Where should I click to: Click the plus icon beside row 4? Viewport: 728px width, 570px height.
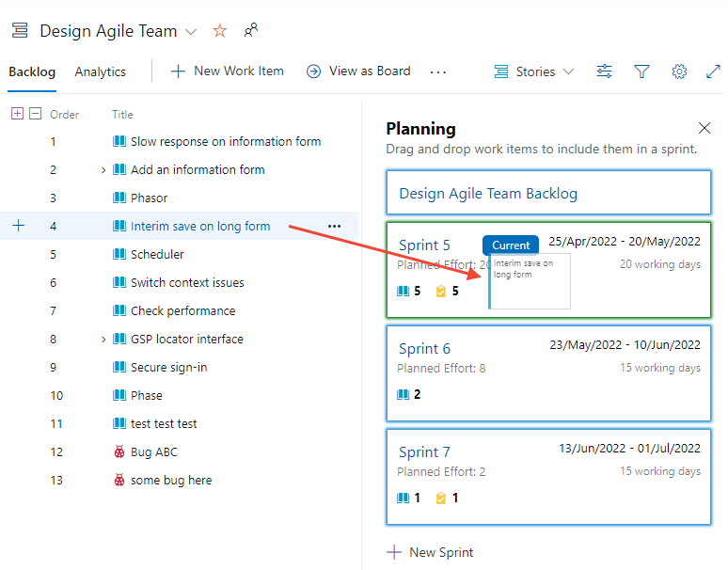pyautogui.click(x=18, y=226)
